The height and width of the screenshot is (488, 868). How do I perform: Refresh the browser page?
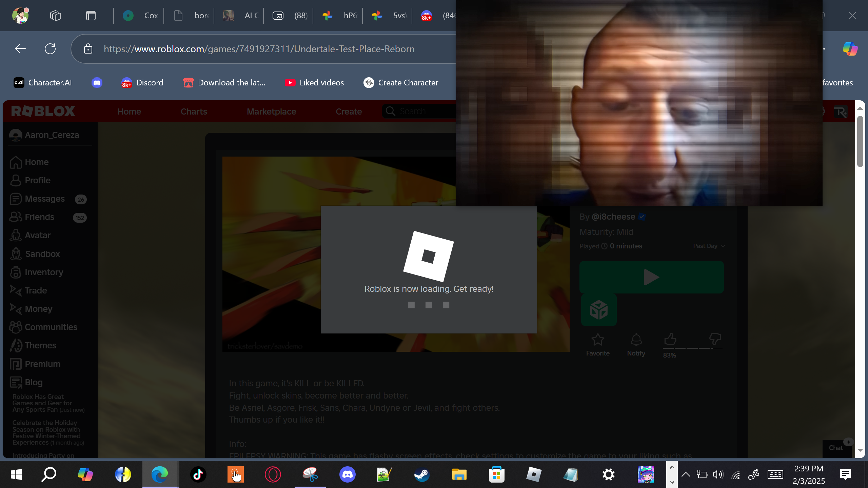[50, 49]
